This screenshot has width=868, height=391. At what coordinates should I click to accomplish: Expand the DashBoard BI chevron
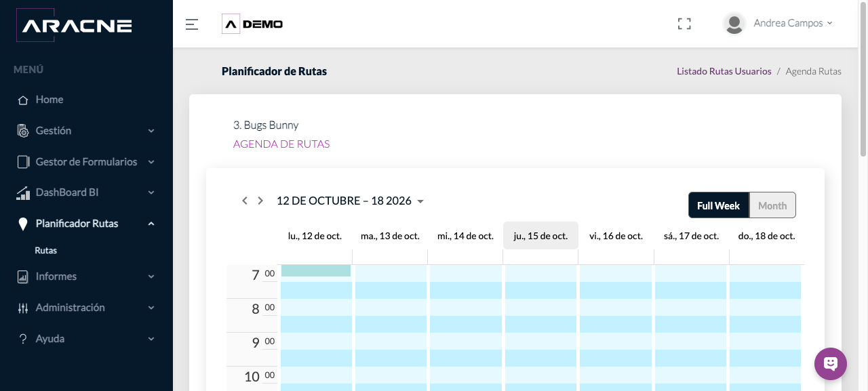[151, 192]
